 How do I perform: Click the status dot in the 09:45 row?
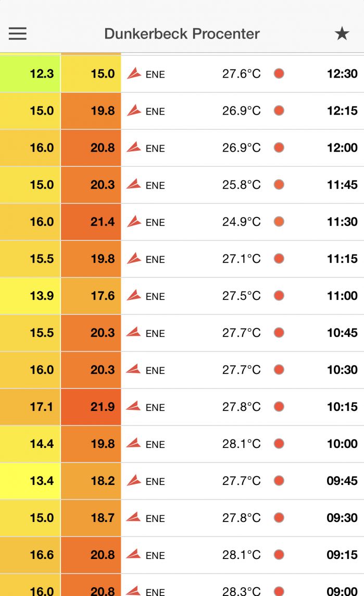point(279,480)
